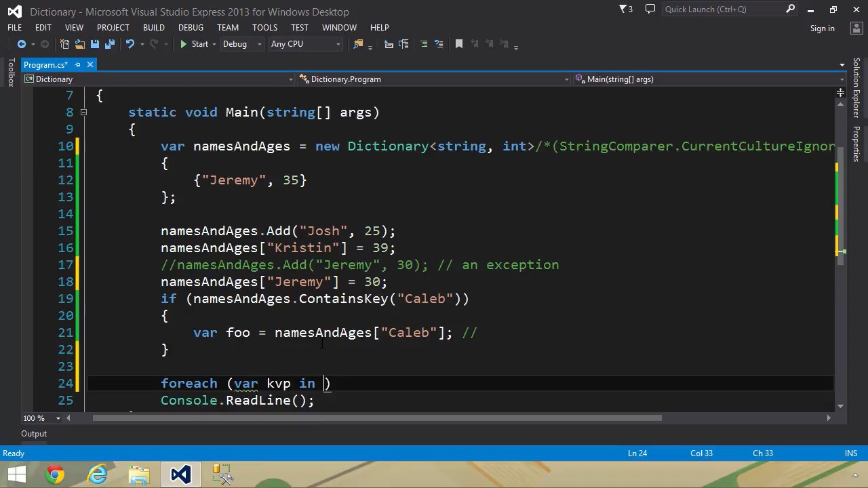The height and width of the screenshot is (488, 868).
Task: Open the Output panel tab
Action: (34, 434)
